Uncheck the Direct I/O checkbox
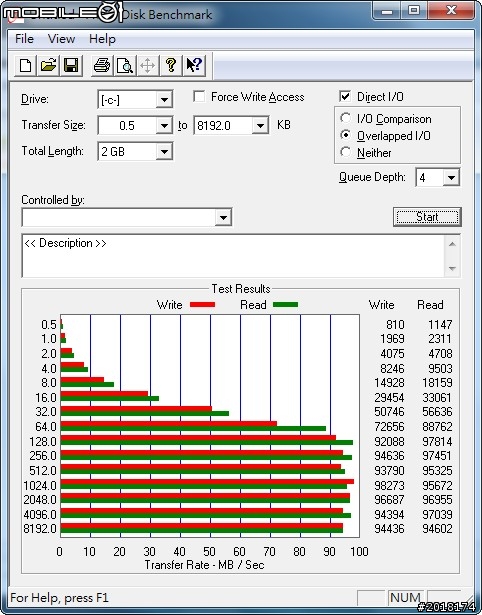The height and width of the screenshot is (615, 482). tap(345, 96)
